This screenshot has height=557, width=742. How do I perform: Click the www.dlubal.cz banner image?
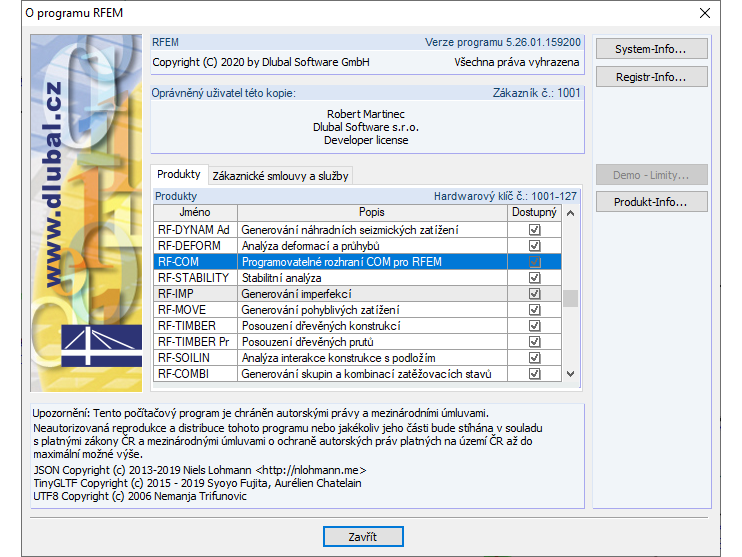[x=86, y=213]
